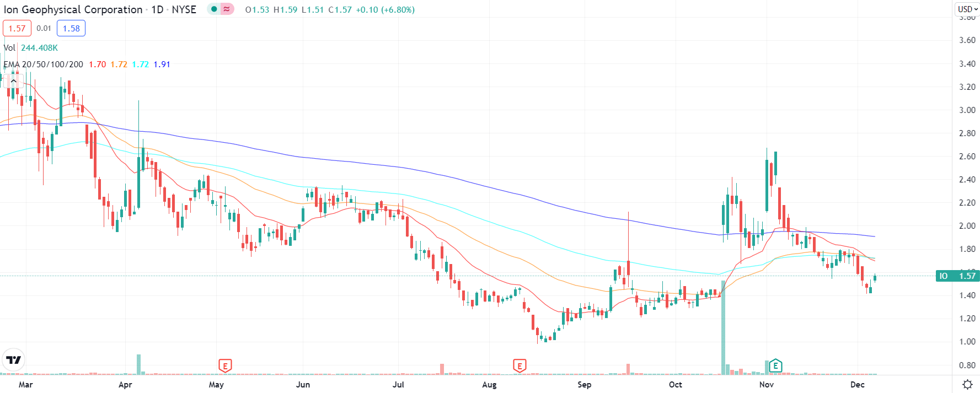Click the Ion Geophysical Corporation symbol title
The height and width of the screenshot is (393, 980).
point(73,9)
